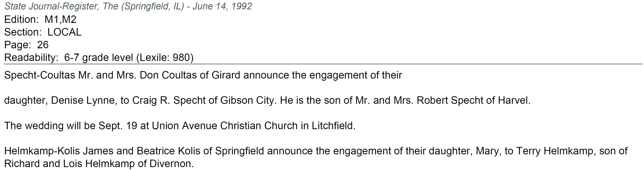Click the words Lois Helmkamp of Divernon
Viewport: 644px width, 170px height.
[128, 164]
